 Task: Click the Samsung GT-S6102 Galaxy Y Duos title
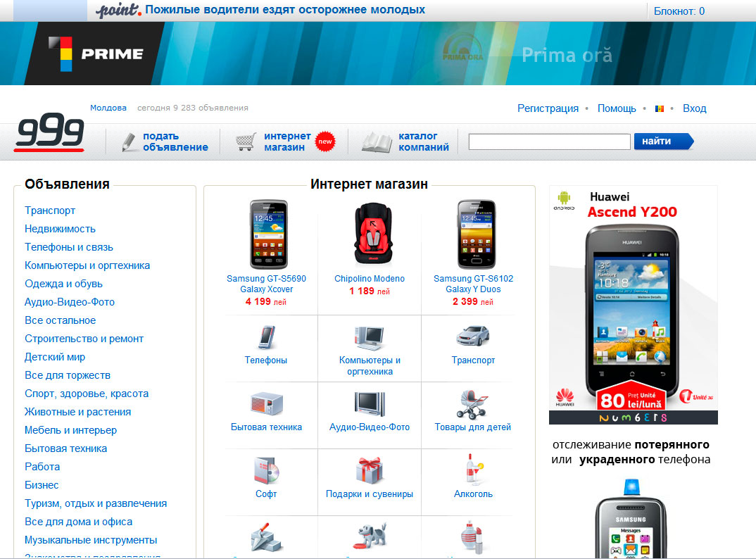474,284
